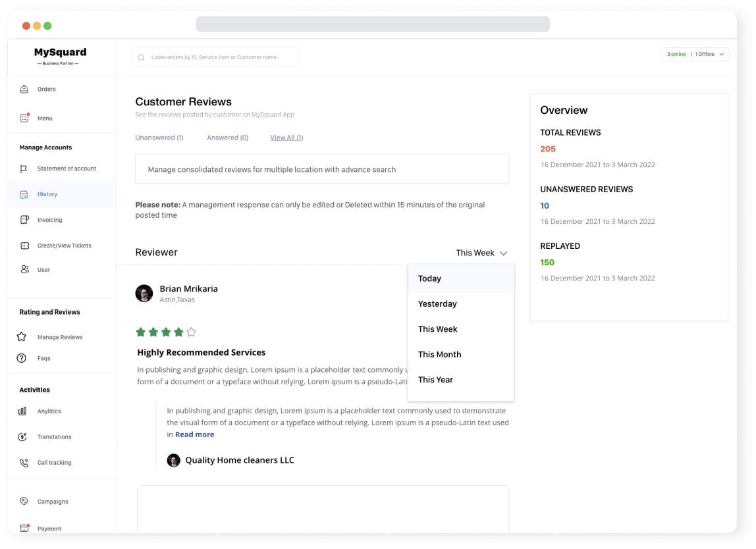
Task: Click the Read more link
Action: [x=194, y=434]
